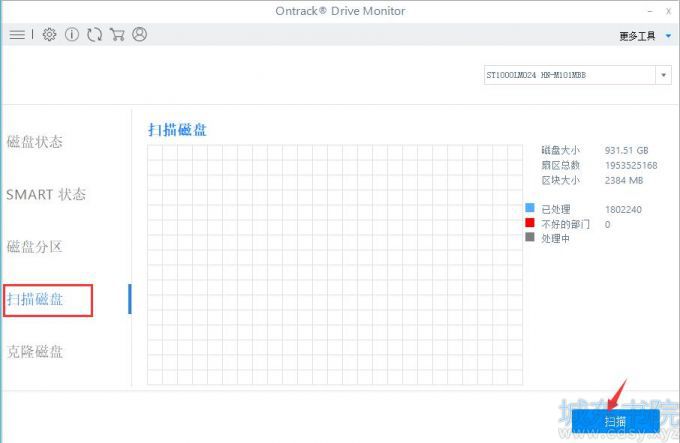Click the 磁盘大小 label
The width and height of the screenshot is (680, 443).
560,150
